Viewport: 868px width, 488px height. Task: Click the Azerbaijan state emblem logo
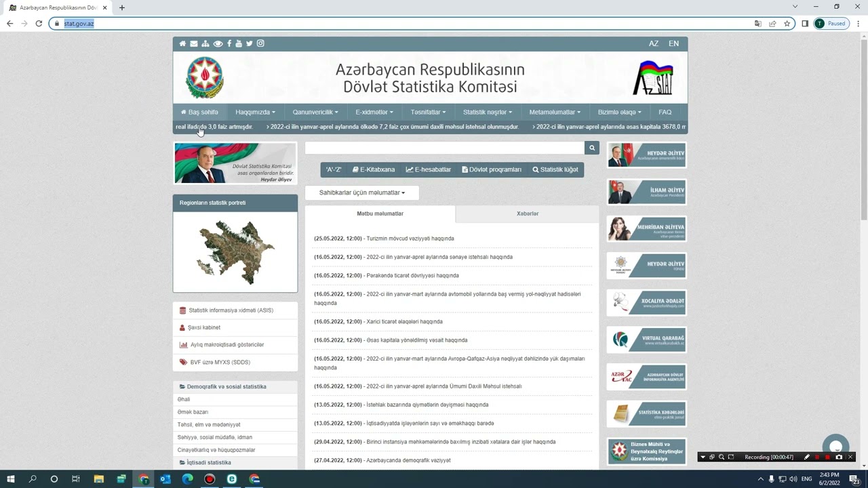(204, 77)
